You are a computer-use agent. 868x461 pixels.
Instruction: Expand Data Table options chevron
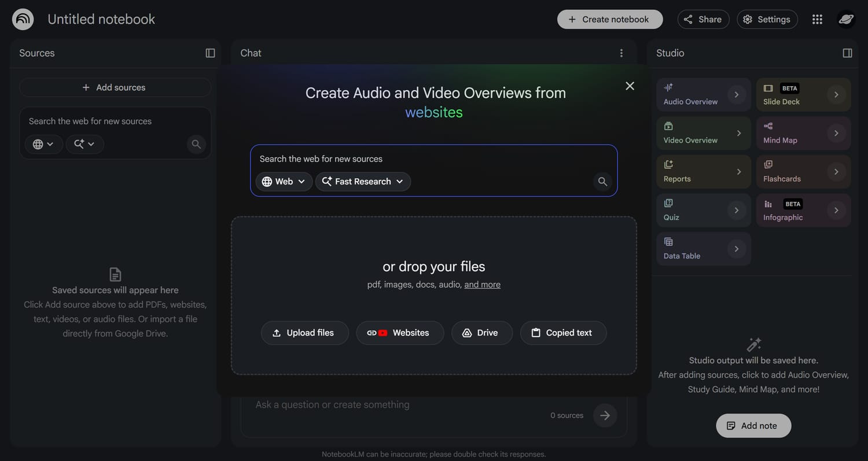click(737, 249)
